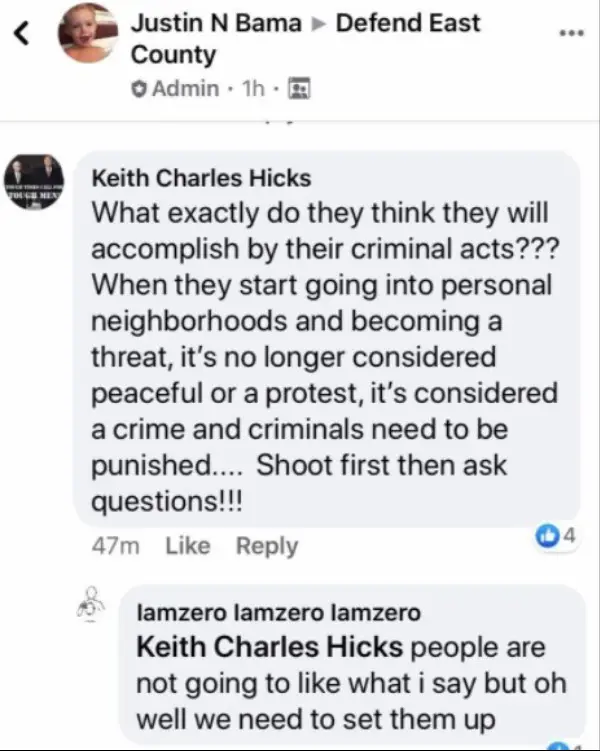600x751 pixels.
Task: Click the Admin shield badge icon
Action: tap(139, 89)
